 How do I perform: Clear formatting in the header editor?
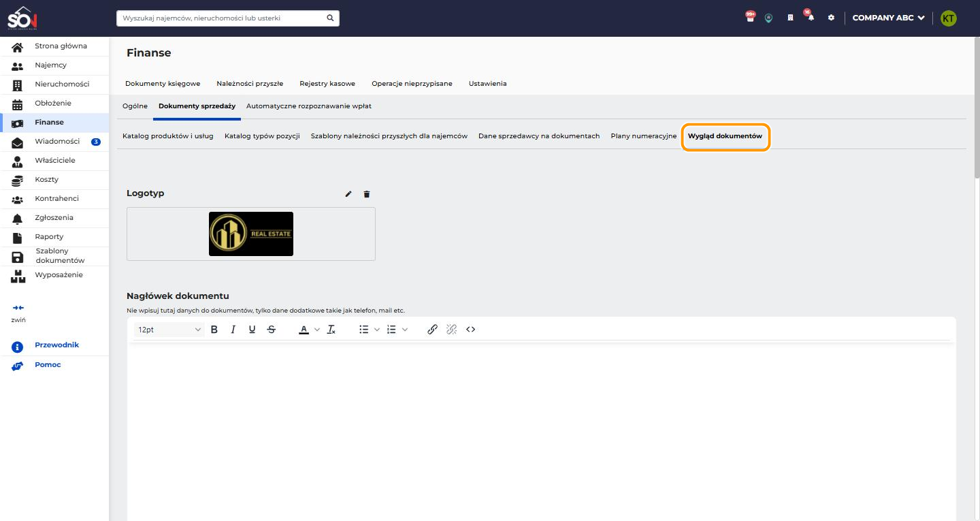331,330
